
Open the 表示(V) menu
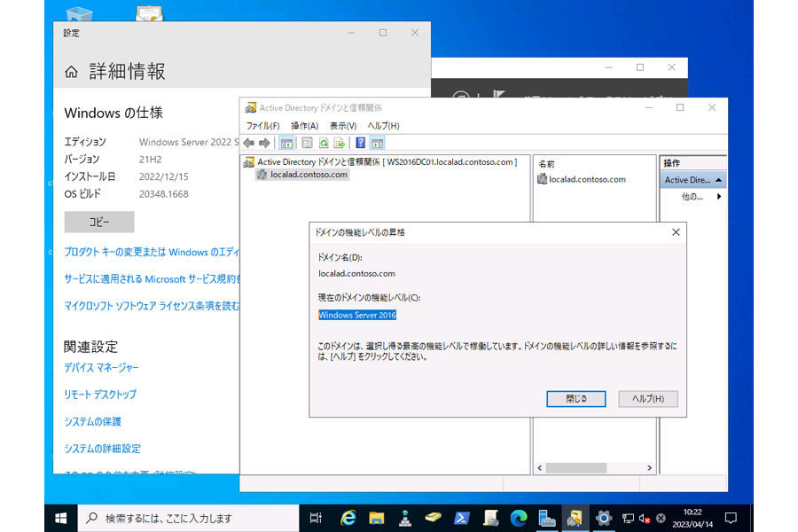tap(343, 126)
